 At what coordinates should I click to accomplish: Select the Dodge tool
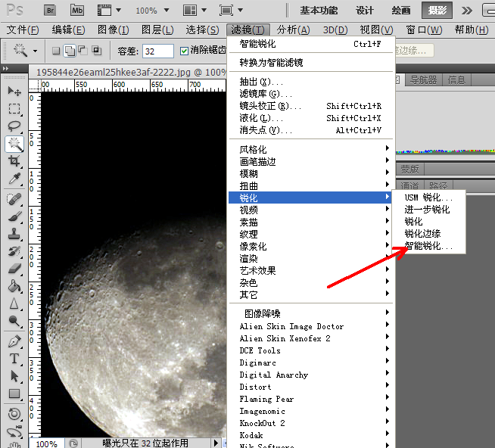[x=14, y=321]
